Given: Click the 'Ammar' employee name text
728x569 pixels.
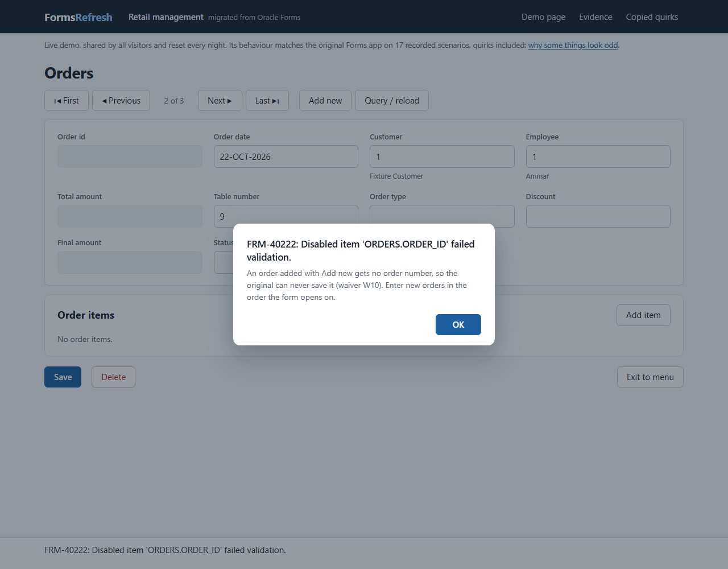Looking at the screenshot, I should (x=537, y=176).
